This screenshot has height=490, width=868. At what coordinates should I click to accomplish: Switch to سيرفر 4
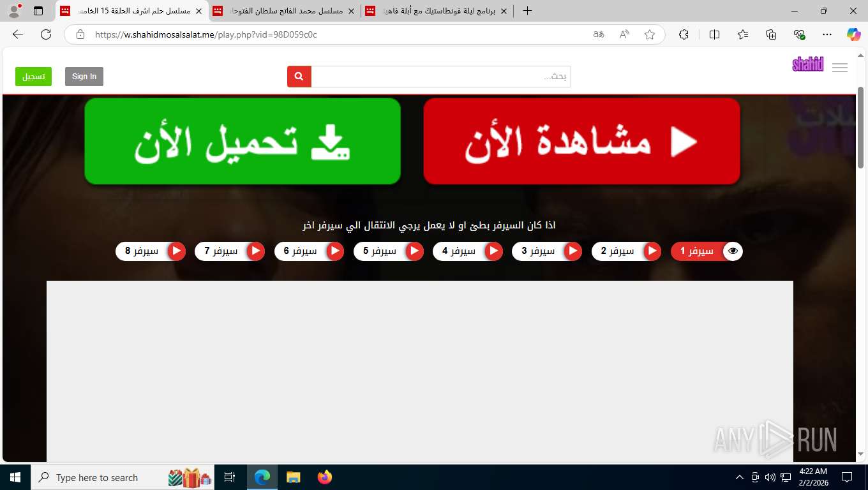point(468,251)
